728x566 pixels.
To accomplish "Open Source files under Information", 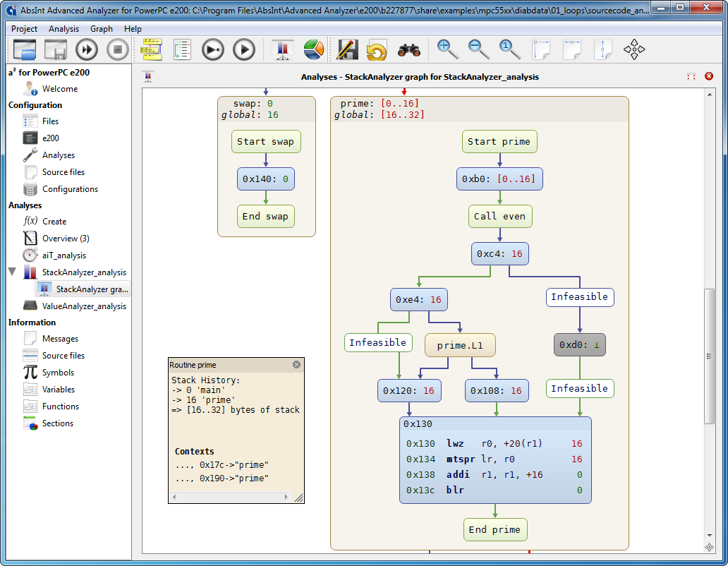I will 63,355.
